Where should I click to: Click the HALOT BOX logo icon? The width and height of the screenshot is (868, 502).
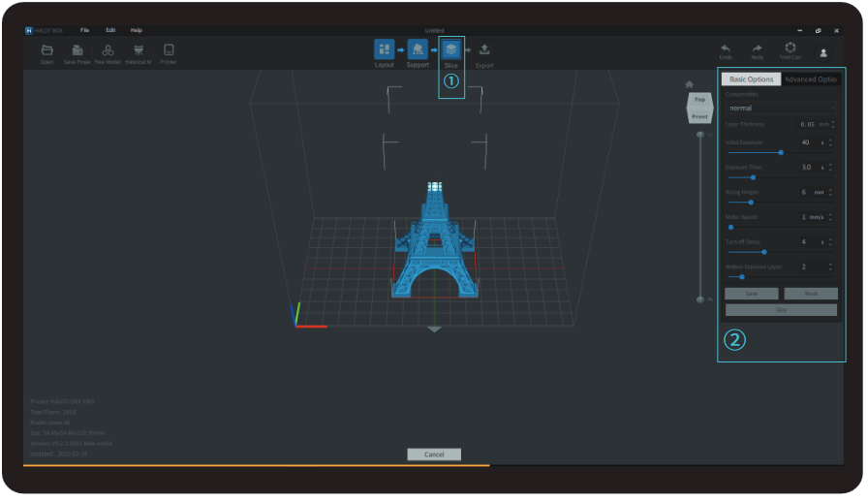point(29,30)
